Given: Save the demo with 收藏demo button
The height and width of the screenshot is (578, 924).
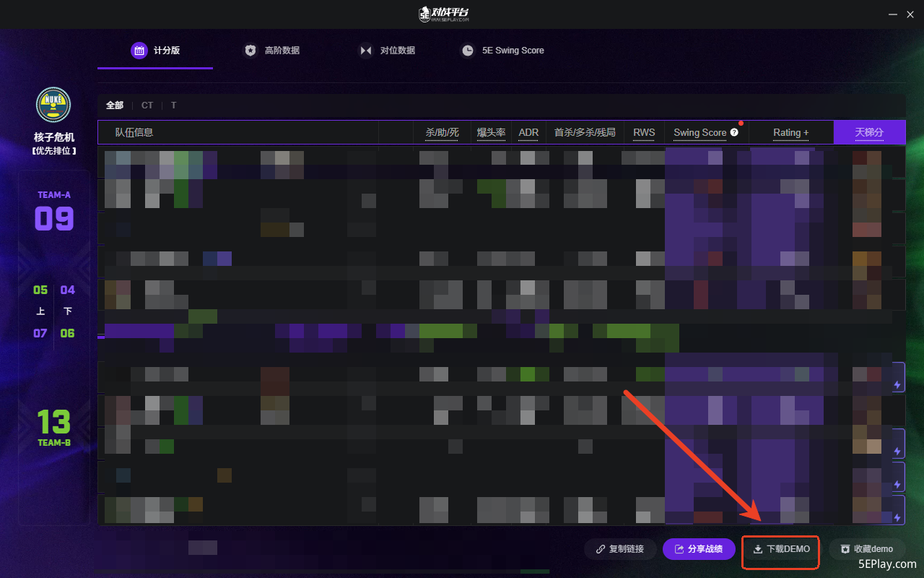Looking at the screenshot, I should 866,549.
